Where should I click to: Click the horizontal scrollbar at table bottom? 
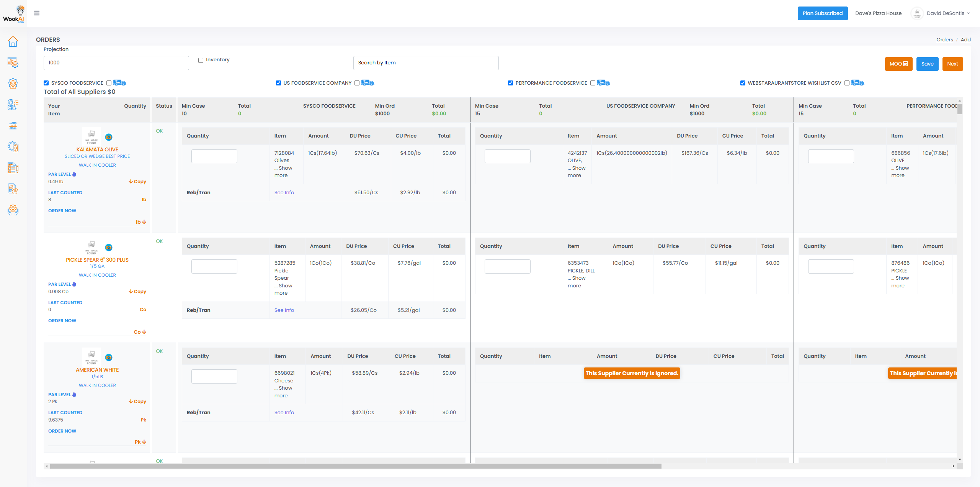click(355, 466)
